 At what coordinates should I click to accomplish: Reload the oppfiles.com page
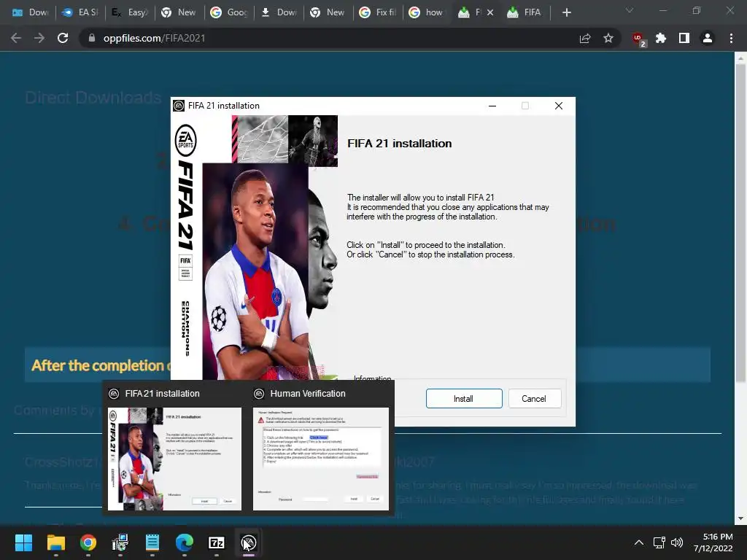tap(63, 38)
